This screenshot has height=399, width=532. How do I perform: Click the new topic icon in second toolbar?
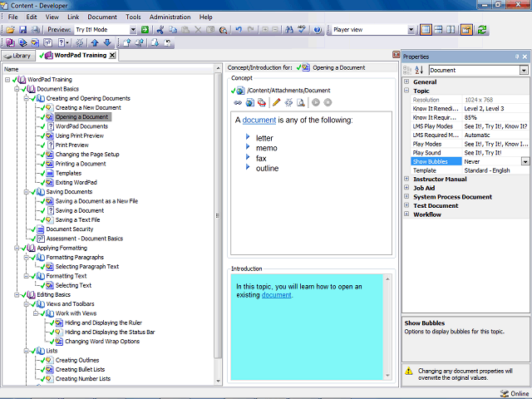35,42
